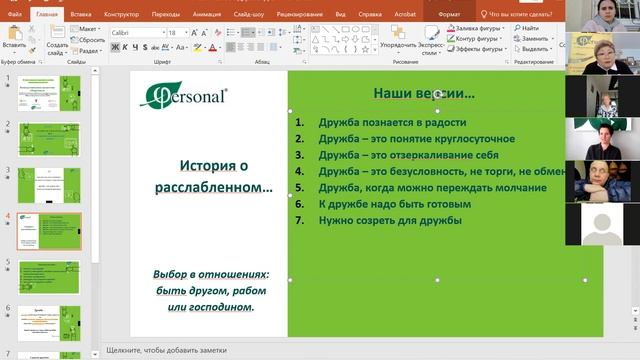The width and height of the screenshot is (640, 360).
Task: Click the slide panel vertical scrollbar
Action: [x=95, y=168]
